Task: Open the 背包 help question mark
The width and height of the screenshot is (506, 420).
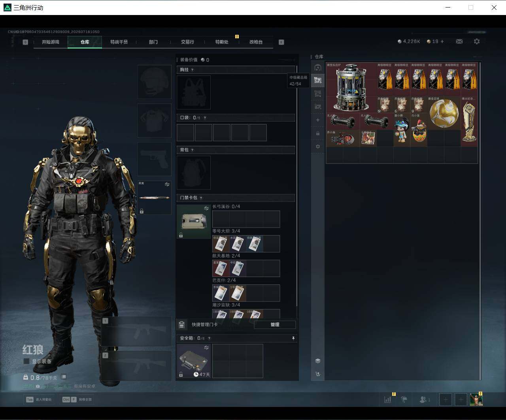Action: click(193, 150)
